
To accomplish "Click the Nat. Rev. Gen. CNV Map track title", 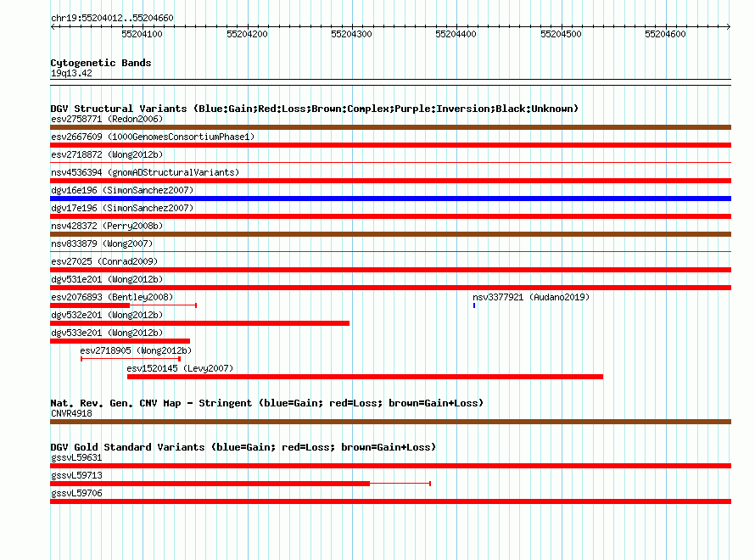I will (x=266, y=403).
